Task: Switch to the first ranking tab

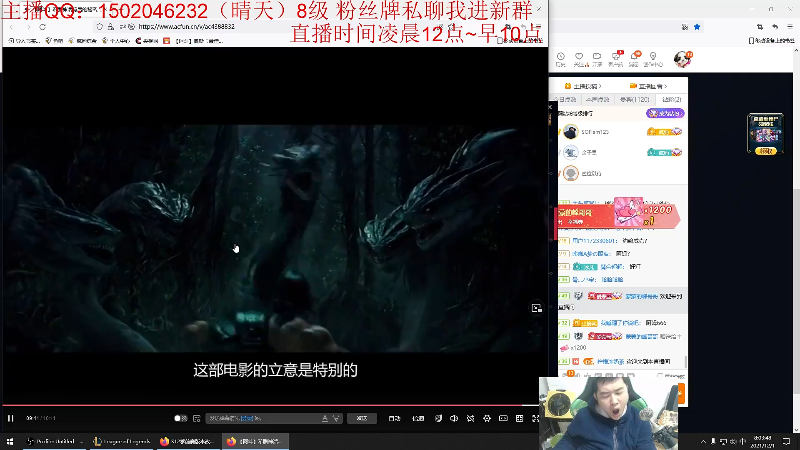Action: [565, 99]
